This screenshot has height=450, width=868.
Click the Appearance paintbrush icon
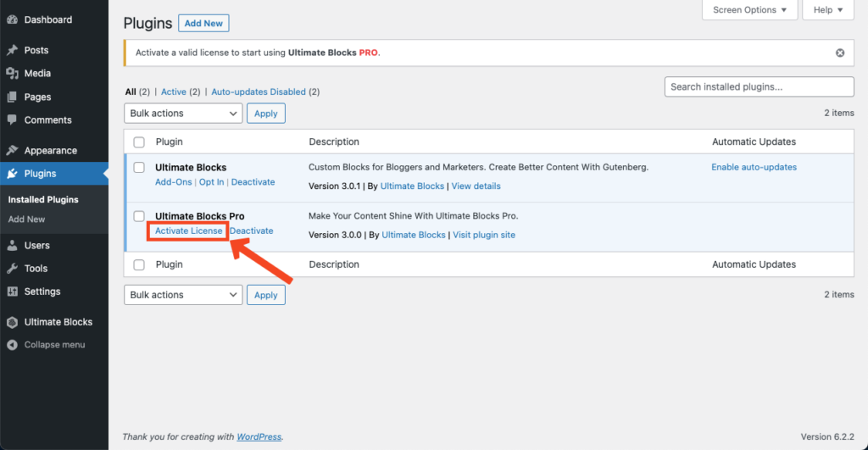click(12, 150)
